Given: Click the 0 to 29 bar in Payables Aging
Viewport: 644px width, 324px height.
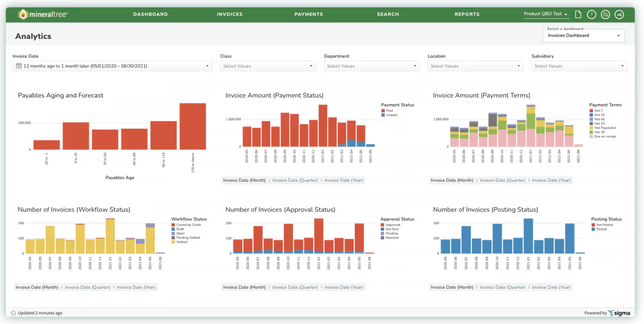Looking at the screenshot, I should point(76,136).
